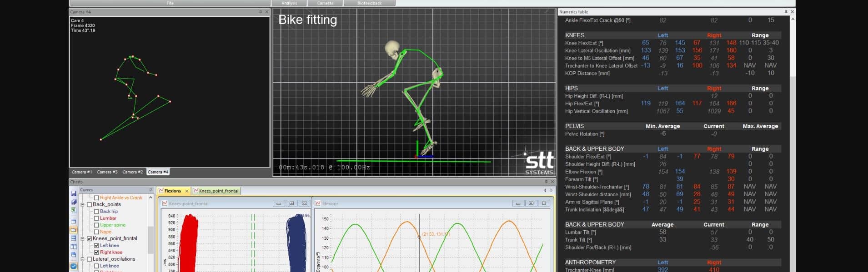Close the Camera #4 panel
The width and height of the screenshot is (868, 272).
click(267, 12)
